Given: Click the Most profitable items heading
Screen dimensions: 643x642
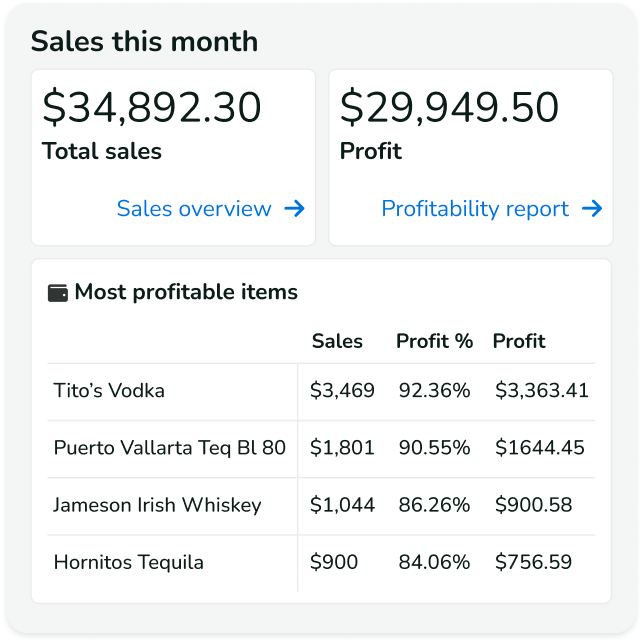Looking at the screenshot, I should tap(186, 292).
